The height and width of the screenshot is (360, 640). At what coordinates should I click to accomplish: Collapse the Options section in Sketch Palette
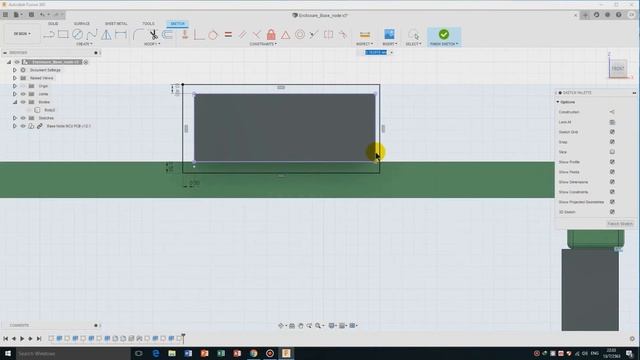click(558, 102)
